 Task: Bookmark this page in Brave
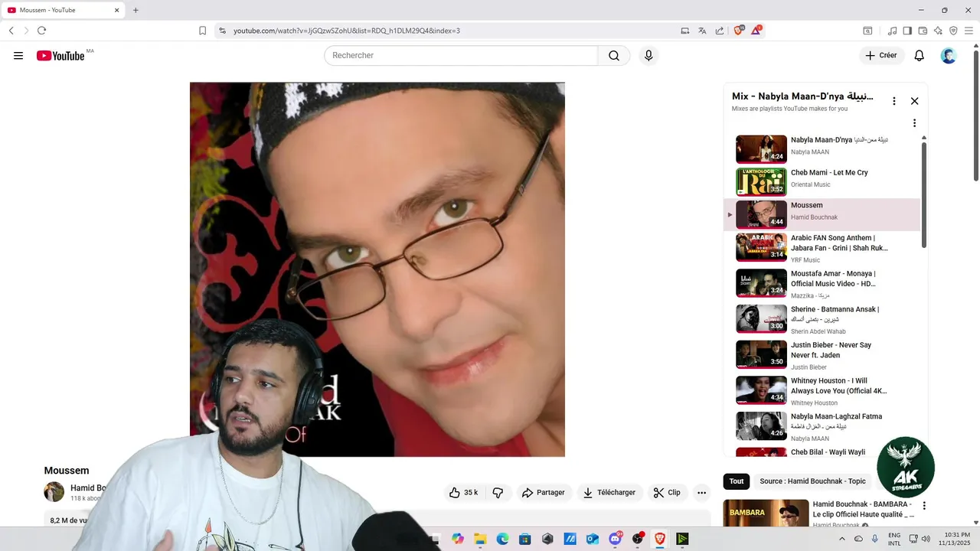(202, 31)
